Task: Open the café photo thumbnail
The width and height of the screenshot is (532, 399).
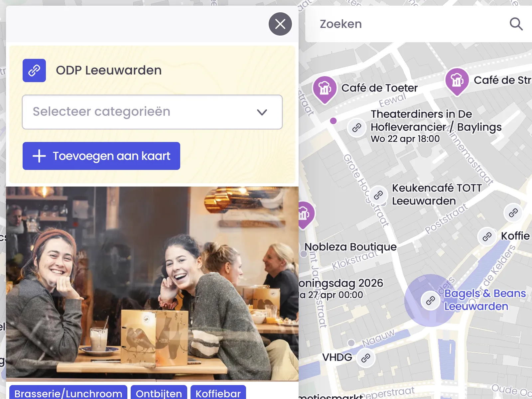Action: coord(152,284)
